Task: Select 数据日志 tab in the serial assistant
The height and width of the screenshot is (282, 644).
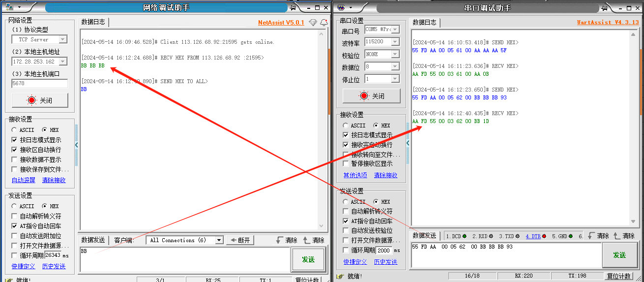Action: [x=424, y=23]
